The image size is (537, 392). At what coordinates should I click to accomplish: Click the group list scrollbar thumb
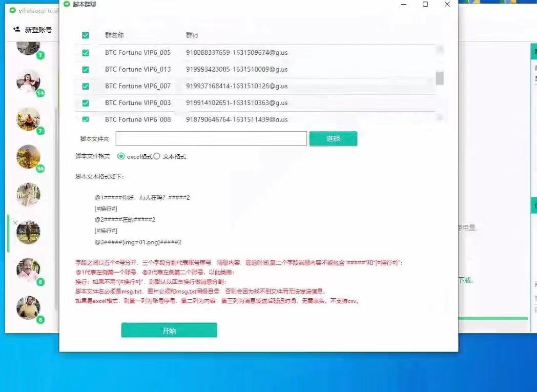(440, 78)
